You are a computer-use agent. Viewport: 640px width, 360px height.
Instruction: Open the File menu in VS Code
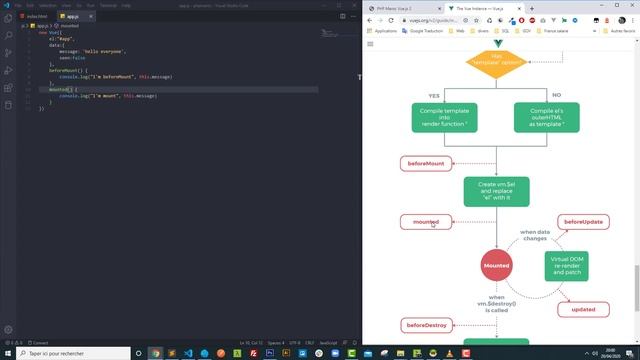[x=18, y=5]
